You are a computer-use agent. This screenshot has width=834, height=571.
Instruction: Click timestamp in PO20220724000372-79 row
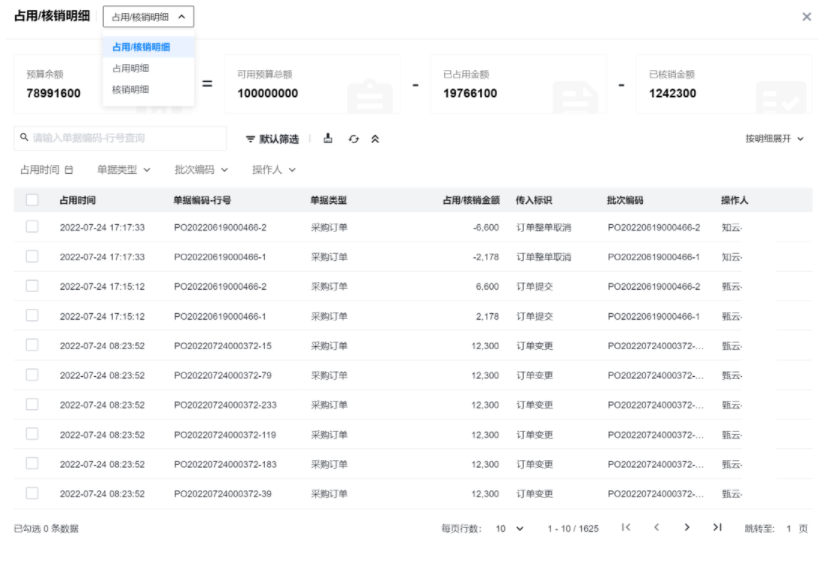point(102,375)
